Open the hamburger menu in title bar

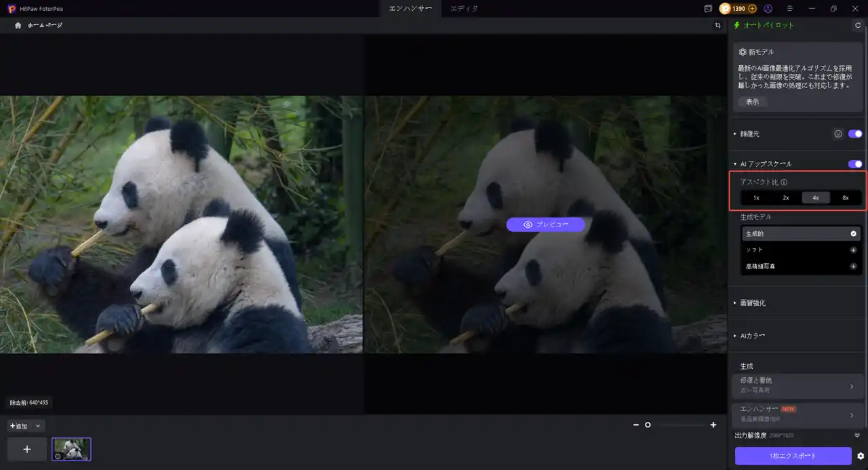[x=789, y=9]
